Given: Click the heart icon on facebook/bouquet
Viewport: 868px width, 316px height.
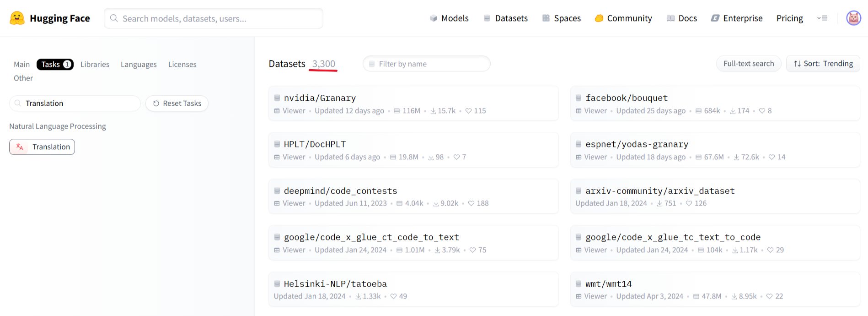Looking at the screenshot, I should coord(762,111).
